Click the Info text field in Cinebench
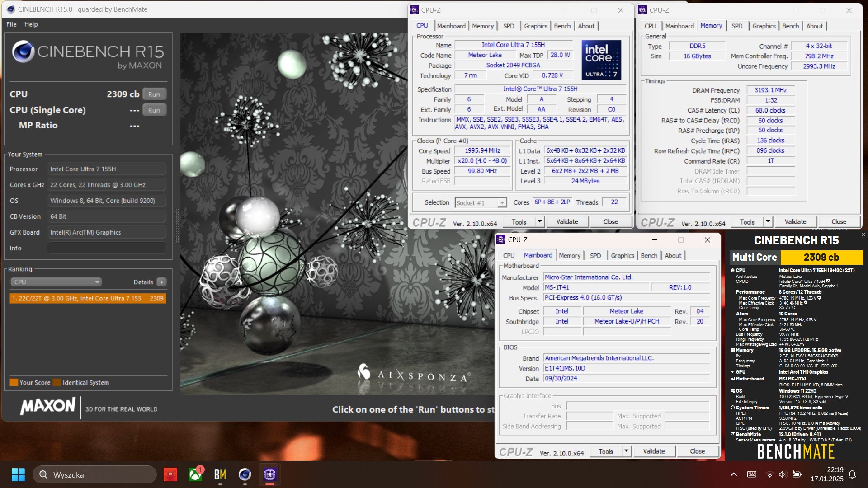Viewport: 868px width, 488px height. point(107,248)
